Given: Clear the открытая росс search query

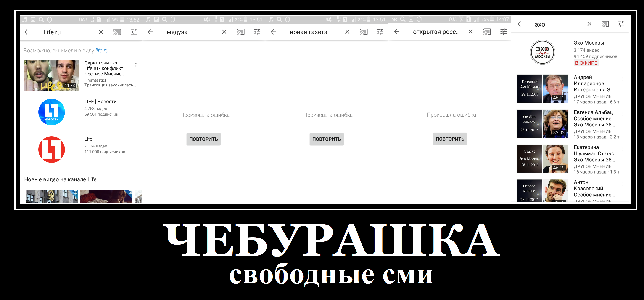Looking at the screenshot, I should pos(470,32).
